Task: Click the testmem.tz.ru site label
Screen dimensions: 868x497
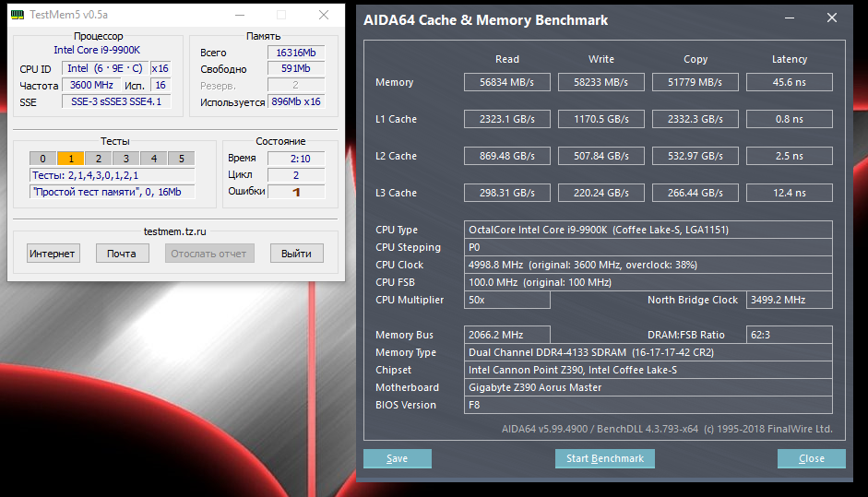Action: (x=175, y=231)
